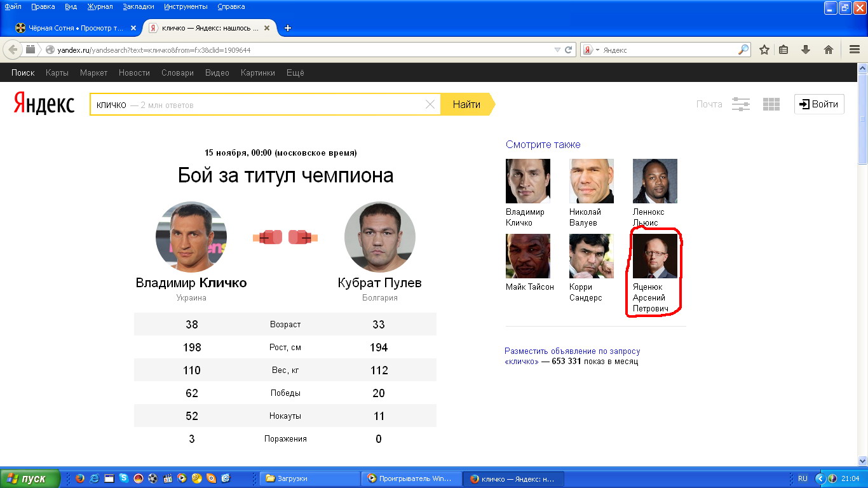Open Yandex search settings sliders icon

pyautogui.click(x=741, y=104)
